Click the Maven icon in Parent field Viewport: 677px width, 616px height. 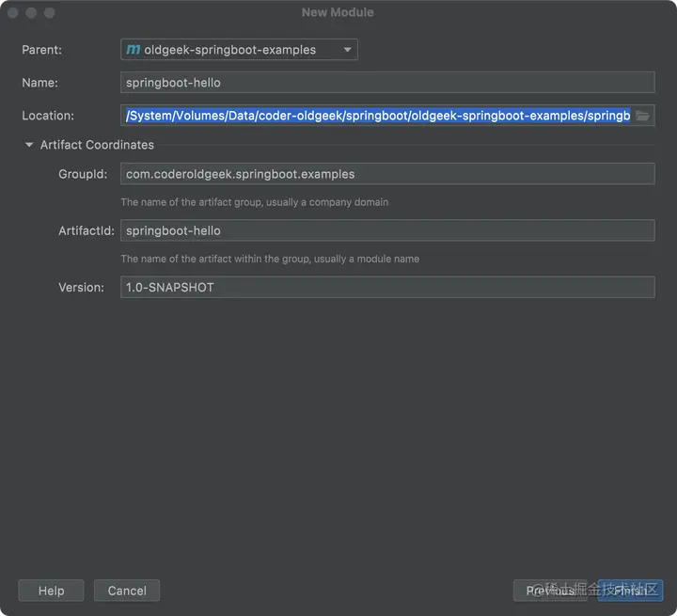(133, 50)
